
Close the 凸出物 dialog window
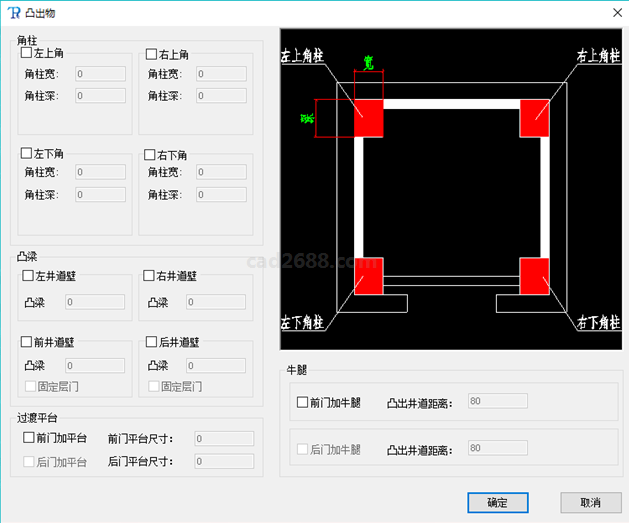tap(615, 12)
